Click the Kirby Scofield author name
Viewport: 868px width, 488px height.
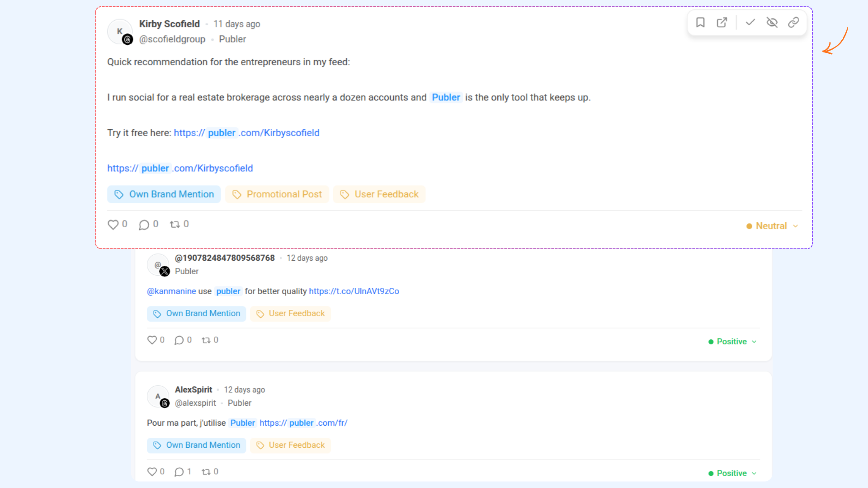click(169, 24)
